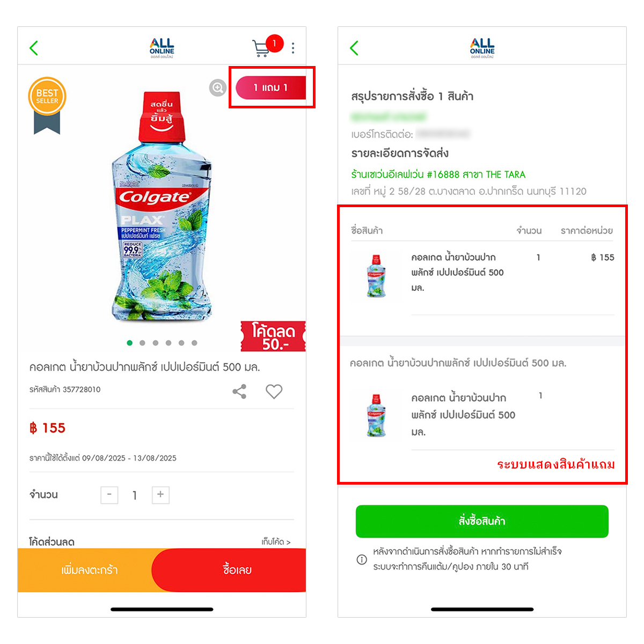644x644 pixels.
Task: Share the product via share icon
Action: click(x=239, y=392)
